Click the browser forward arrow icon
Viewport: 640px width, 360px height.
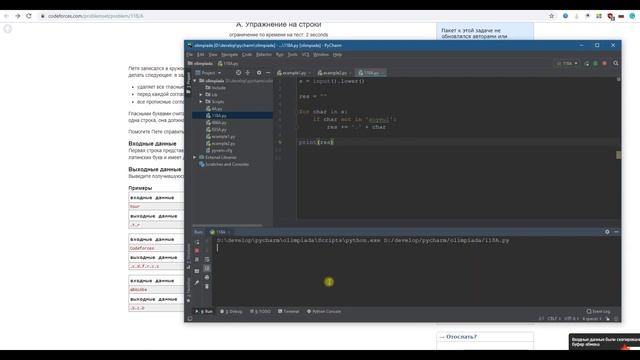(18, 16)
